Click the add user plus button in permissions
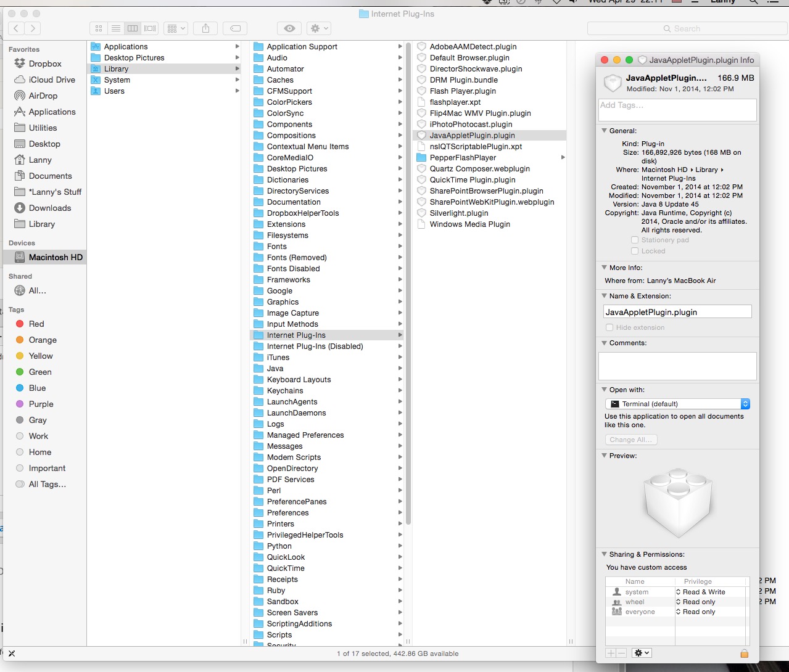 [611, 653]
